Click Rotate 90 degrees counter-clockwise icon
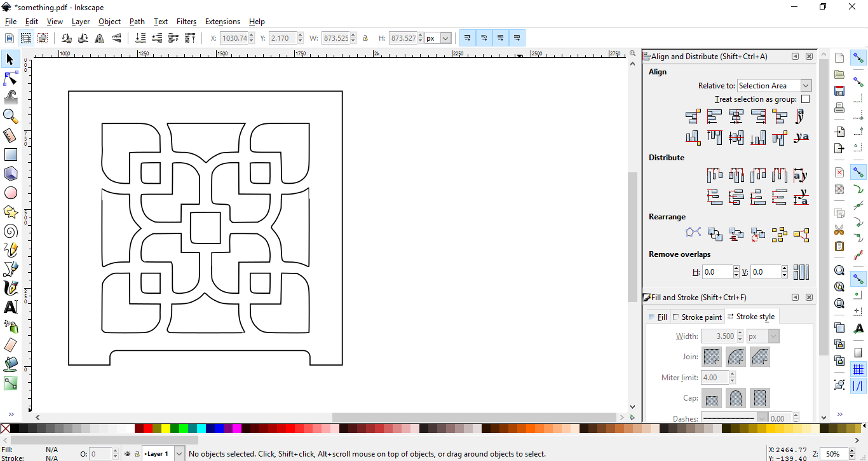868x461 pixels. 66,38
